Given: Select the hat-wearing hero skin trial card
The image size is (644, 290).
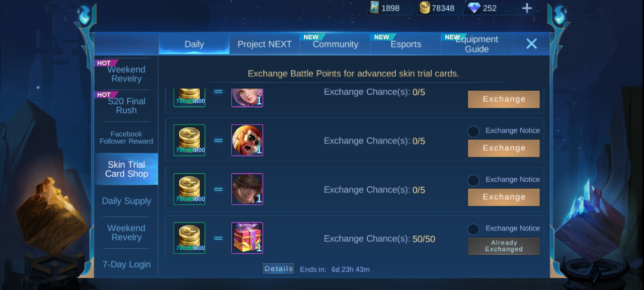Looking at the screenshot, I should [x=247, y=189].
